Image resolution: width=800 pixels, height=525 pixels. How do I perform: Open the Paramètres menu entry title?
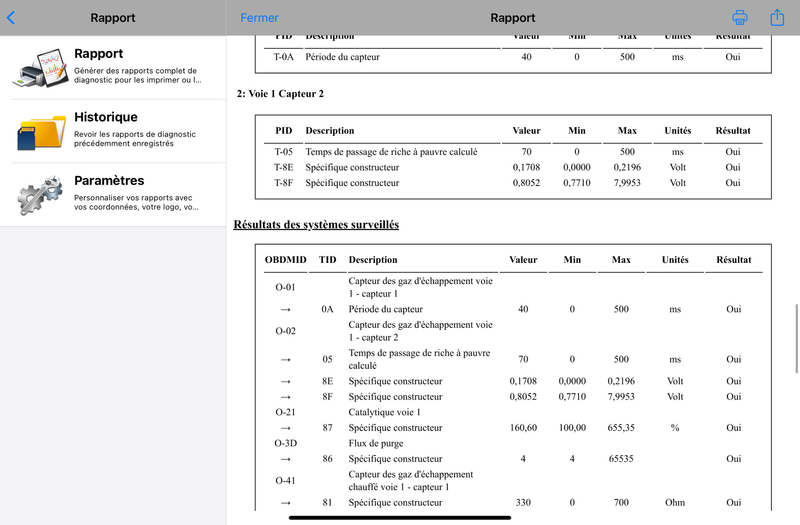point(109,180)
